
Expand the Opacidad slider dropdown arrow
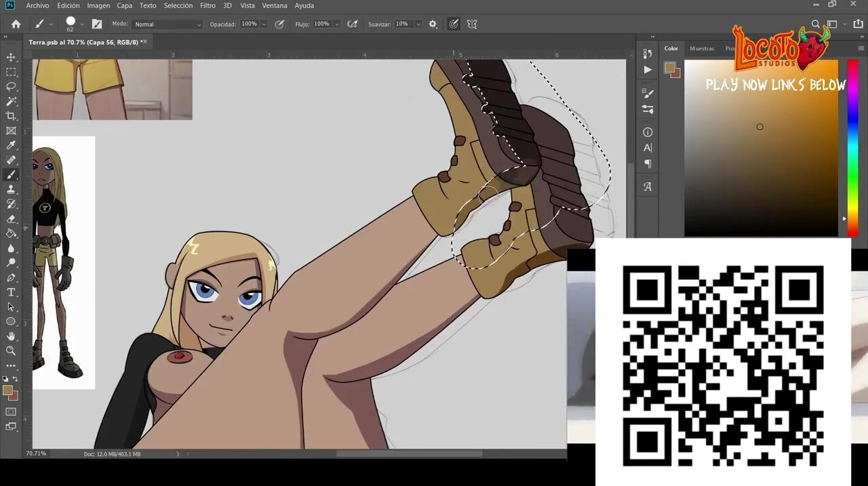coord(264,24)
